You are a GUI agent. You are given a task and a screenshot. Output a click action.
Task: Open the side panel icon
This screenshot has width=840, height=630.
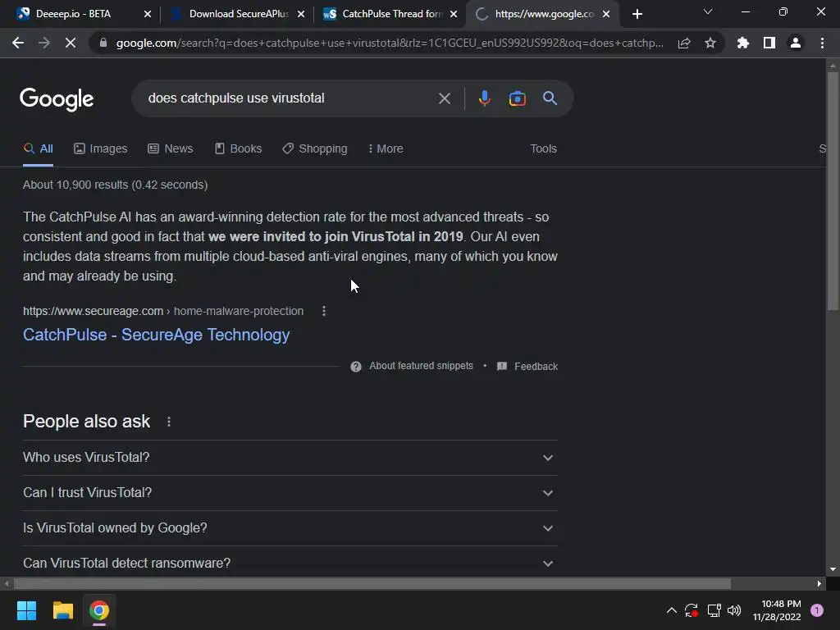[769, 43]
